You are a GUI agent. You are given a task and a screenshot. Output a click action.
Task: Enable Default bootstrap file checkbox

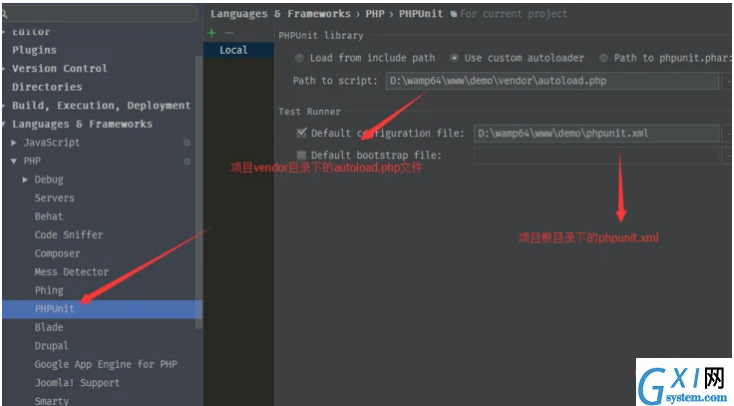point(301,155)
